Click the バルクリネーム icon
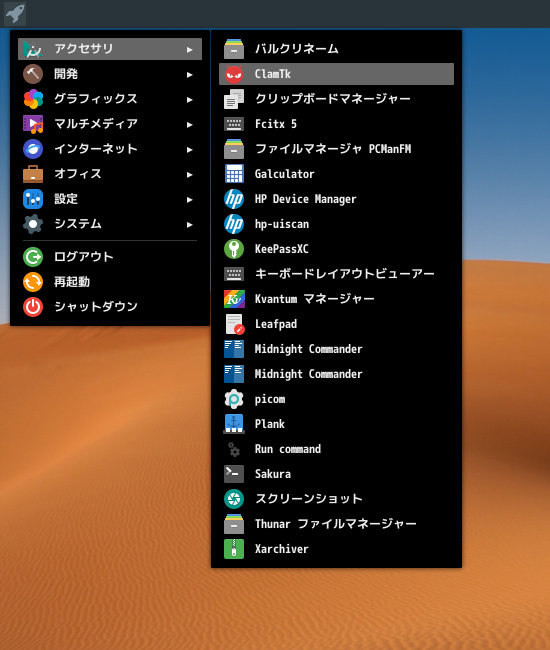Viewport: 550px width, 650px height. tap(234, 49)
